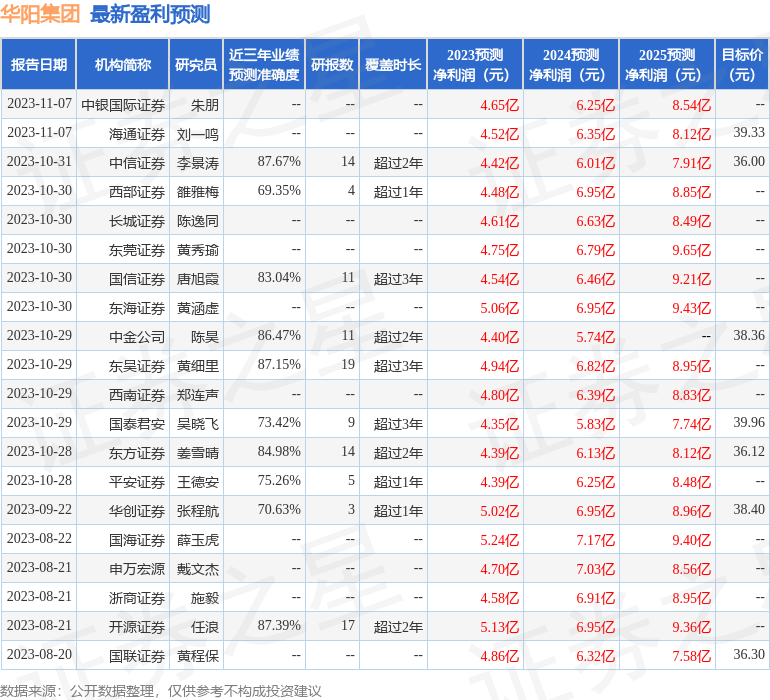Screen dimensions: 770x700
Task: Click accuracy value 83.04%
Action: click(279, 278)
